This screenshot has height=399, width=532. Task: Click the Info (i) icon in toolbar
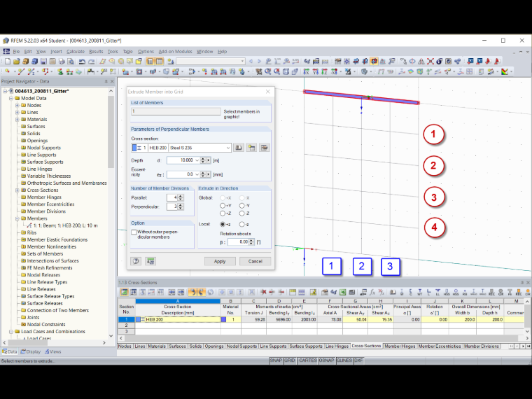click(x=439, y=62)
